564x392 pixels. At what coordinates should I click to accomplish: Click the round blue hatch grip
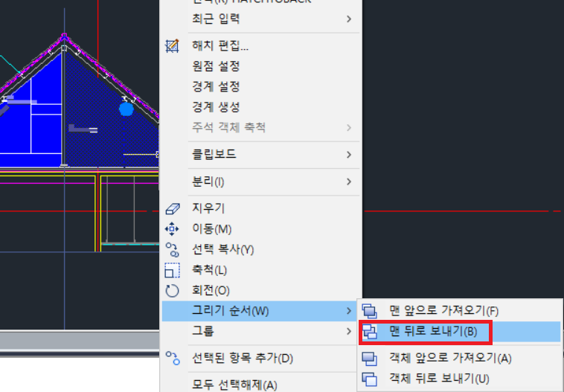pos(126,109)
